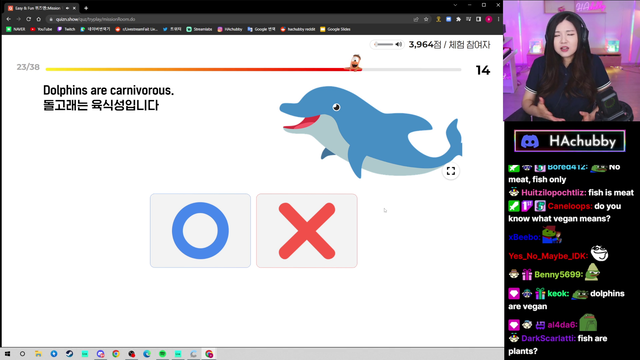The width and height of the screenshot is (640, 360).
Task: Open the hachubby reddit bookmark
Action: pos(298,29)
